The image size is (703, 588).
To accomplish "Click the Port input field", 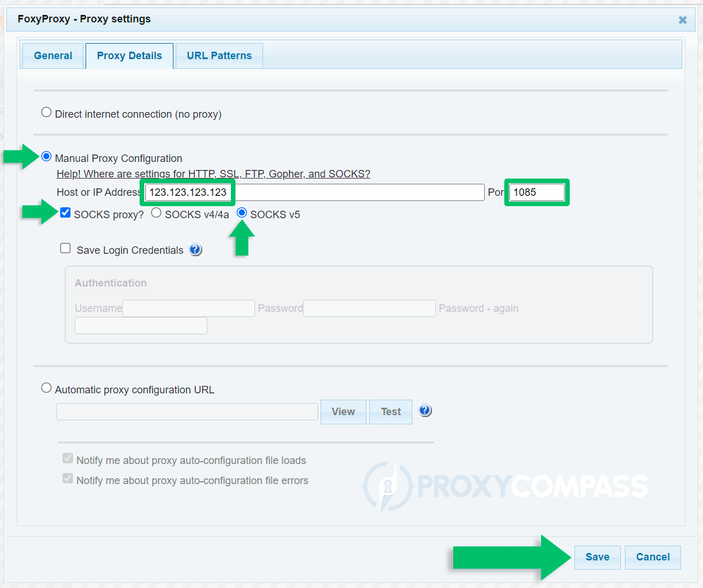I will [537, 192].
